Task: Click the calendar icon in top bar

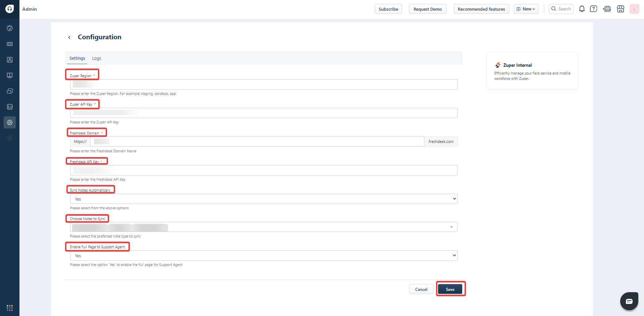Action: coord(607,9)
